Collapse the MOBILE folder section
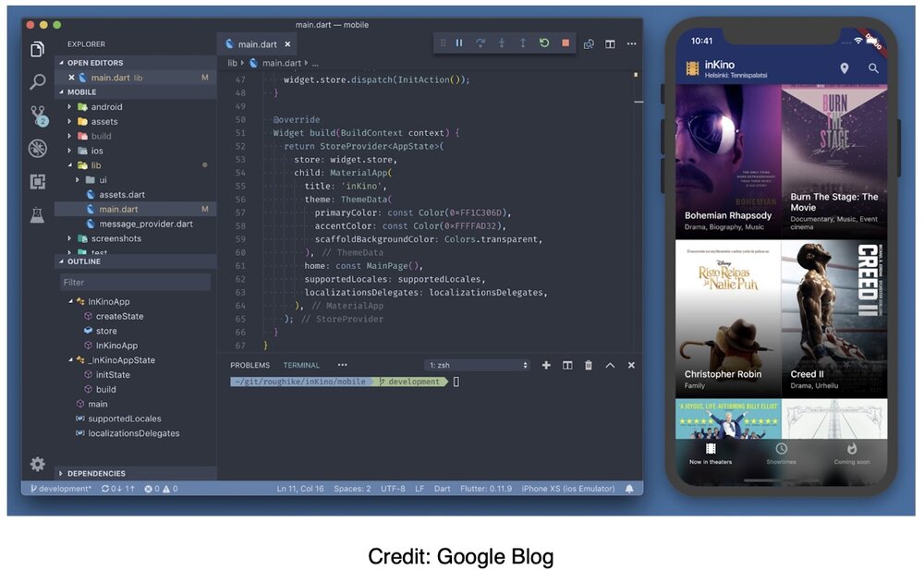The image size is (924, 570). coord(61,92)
